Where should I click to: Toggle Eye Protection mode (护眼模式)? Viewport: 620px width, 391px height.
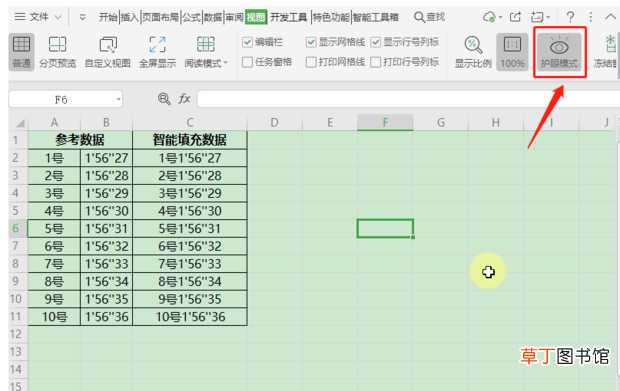[559, 51]
